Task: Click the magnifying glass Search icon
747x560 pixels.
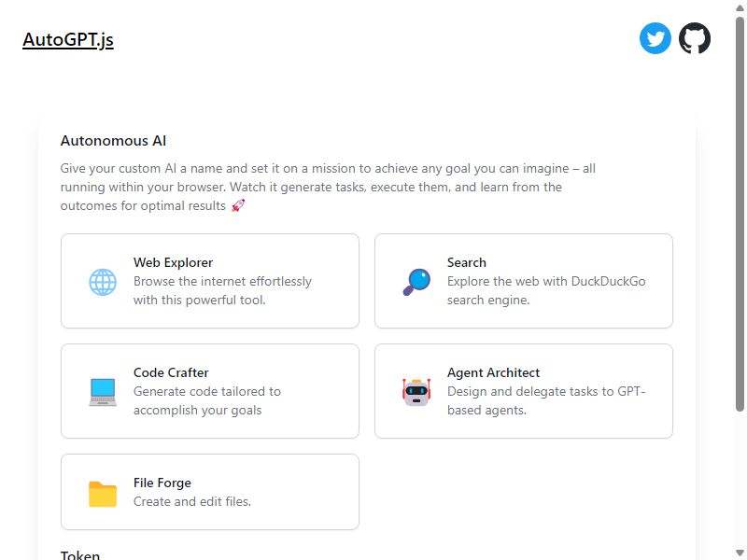Action: point(416,282)
